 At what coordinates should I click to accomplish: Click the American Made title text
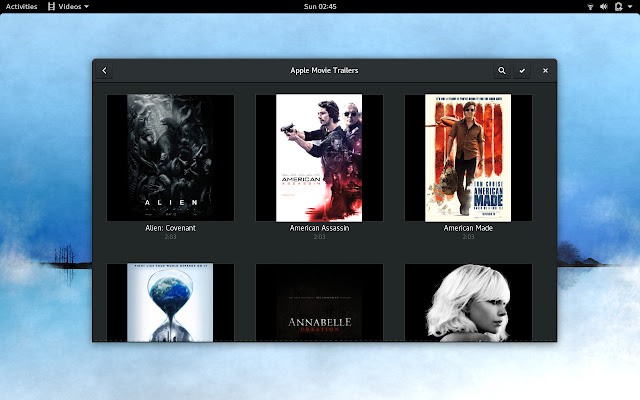tap(468, 228)
